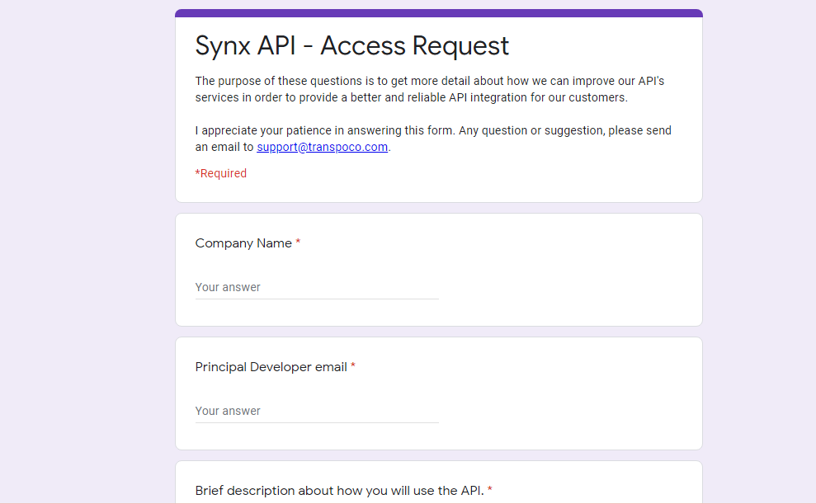Click the paragraph starting "The purpose of these questions"

(x=430, y=89)
